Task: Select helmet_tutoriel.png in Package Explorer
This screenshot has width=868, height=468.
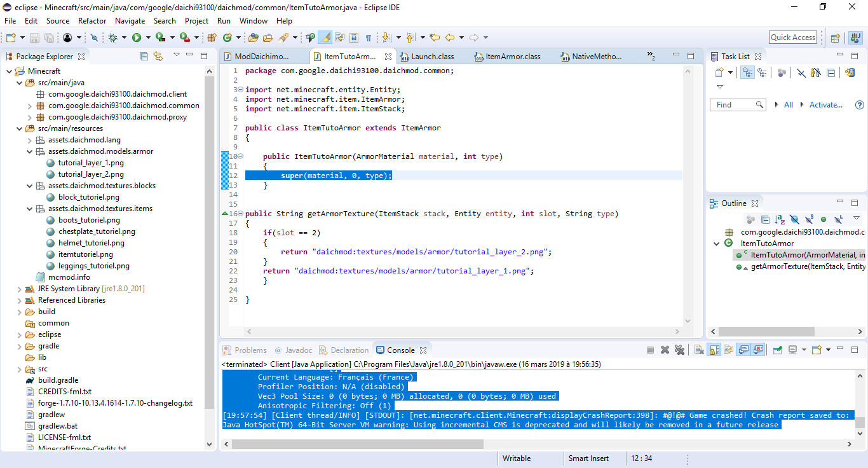Action: (x=91, y=243)
